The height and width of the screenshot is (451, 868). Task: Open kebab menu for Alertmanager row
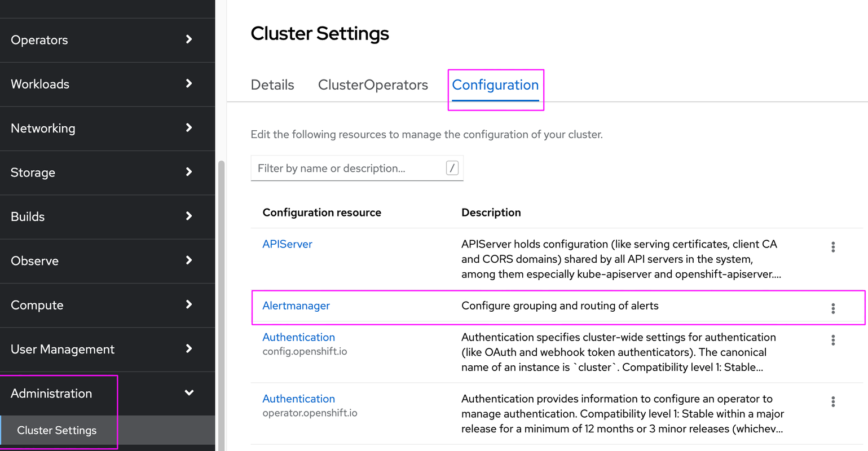tap(832, 308)
